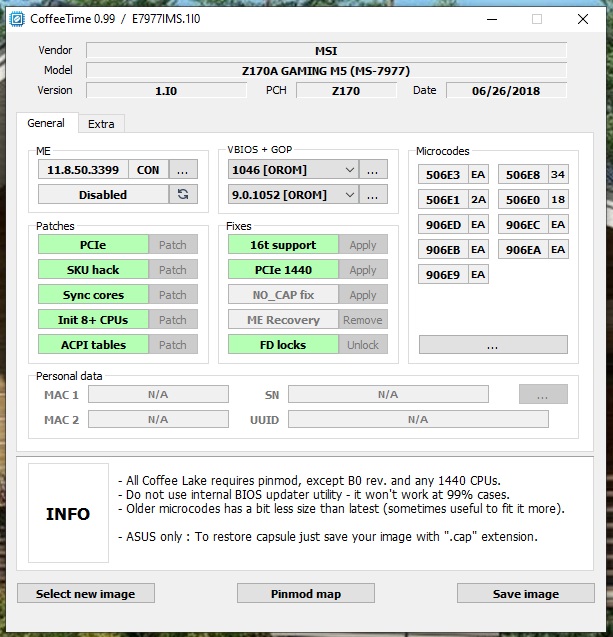Click the UUID field

tap(418, 419)
